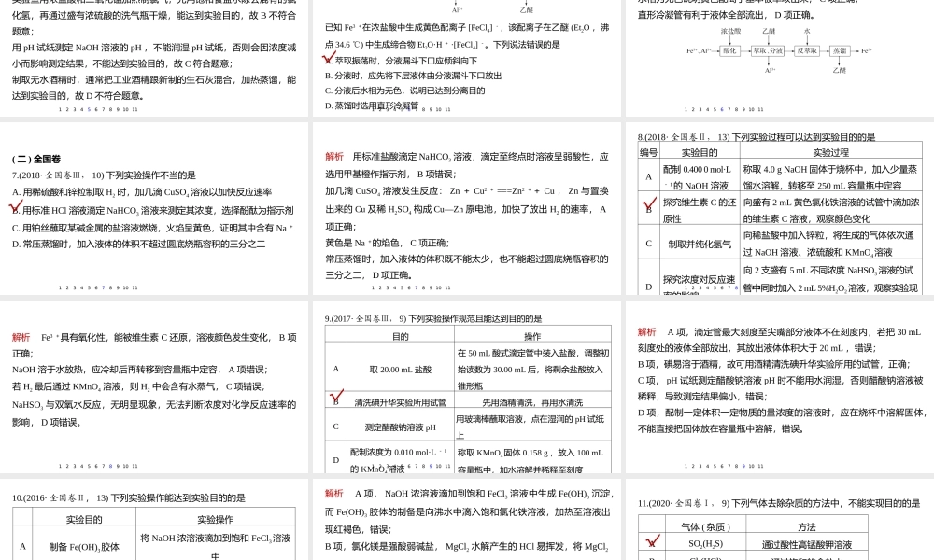Click the cell 通过酸性高锰酸钾溶液

pos(807,544)
